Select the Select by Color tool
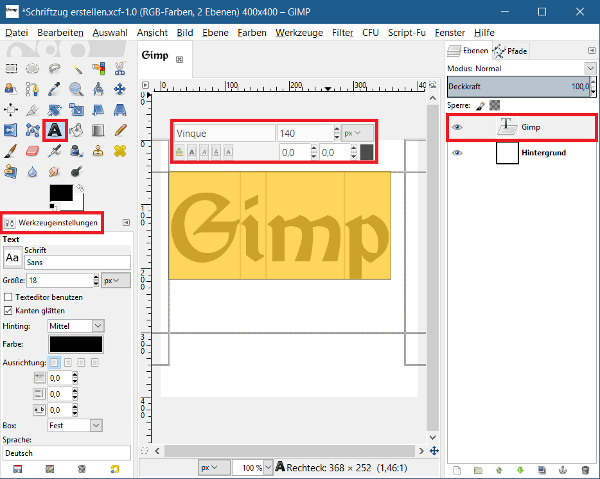The image size is (600, 479). [99, 69]
